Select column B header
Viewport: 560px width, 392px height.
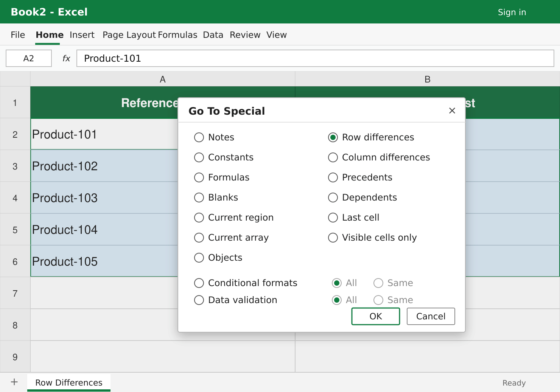pyautogui.click(x=428, y=79)
